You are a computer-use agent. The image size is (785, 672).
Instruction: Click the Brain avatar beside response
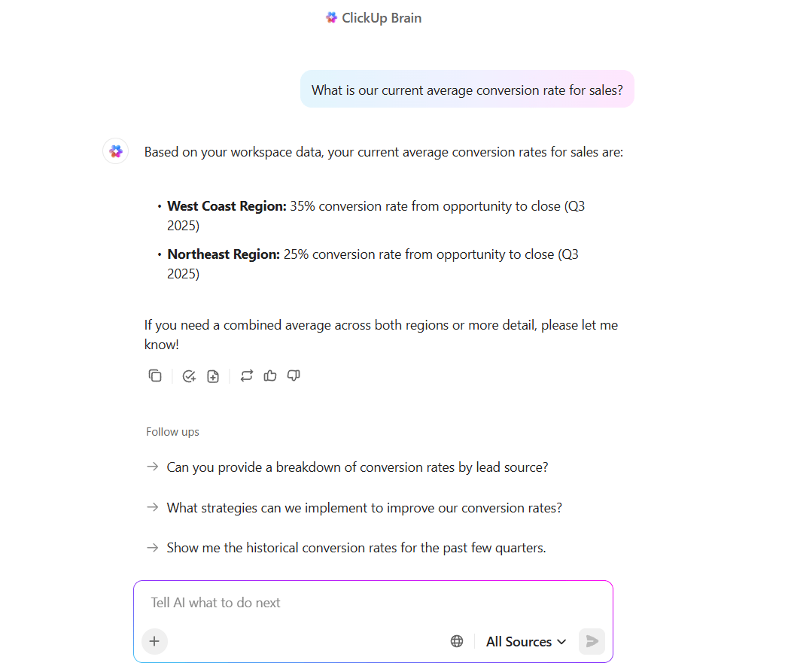click(116, 151)
